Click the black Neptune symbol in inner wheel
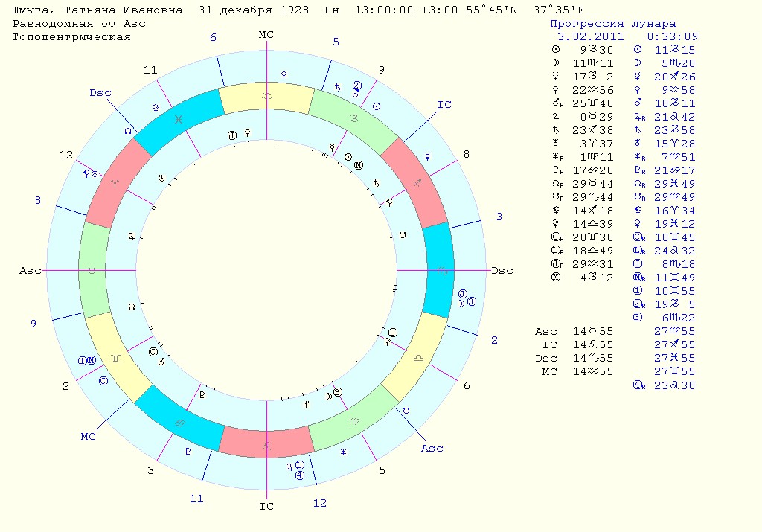Image resolution: width=762 pixels, height=532 pixels. tap(306, 404)
